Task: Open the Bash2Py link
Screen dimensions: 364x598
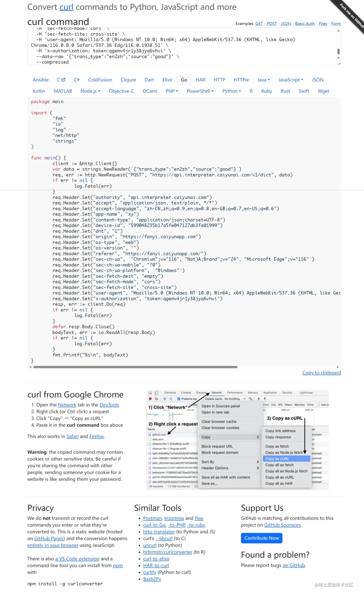Action: tap(152, 579)
